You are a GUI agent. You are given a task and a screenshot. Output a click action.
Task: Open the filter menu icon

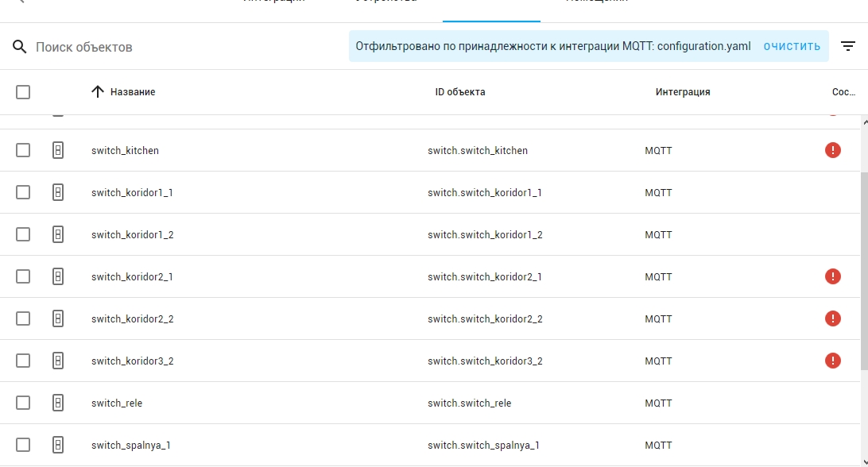click(x=848, y=47)
